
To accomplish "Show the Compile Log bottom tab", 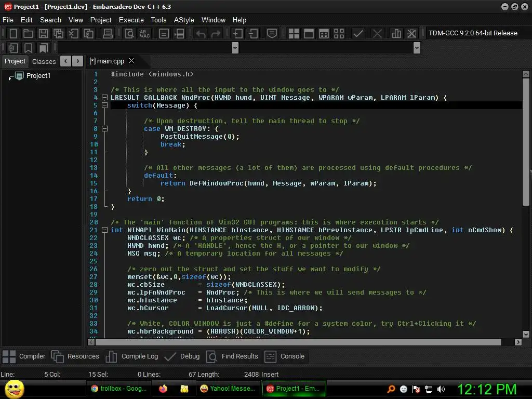I will click(131, 356).
